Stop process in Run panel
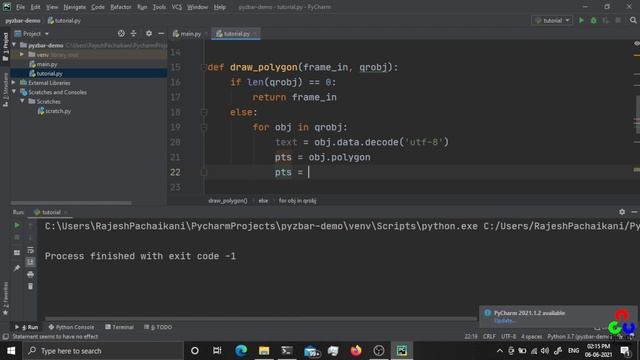This screenshot has width=640, height=360. 17,237
